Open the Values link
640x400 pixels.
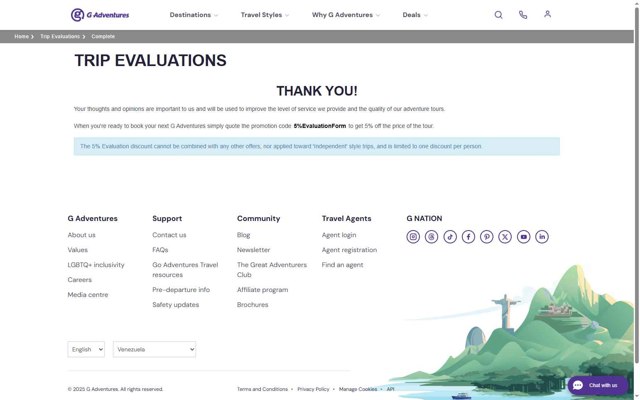(78, 250)
